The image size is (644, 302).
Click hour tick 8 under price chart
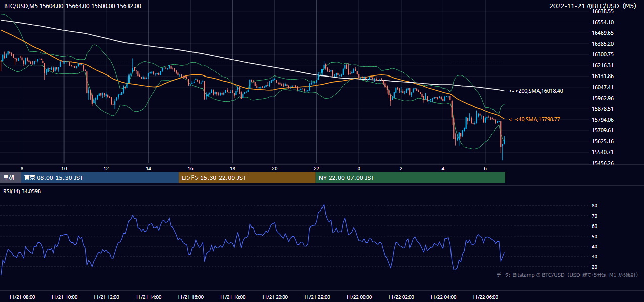tap(22, 168)
